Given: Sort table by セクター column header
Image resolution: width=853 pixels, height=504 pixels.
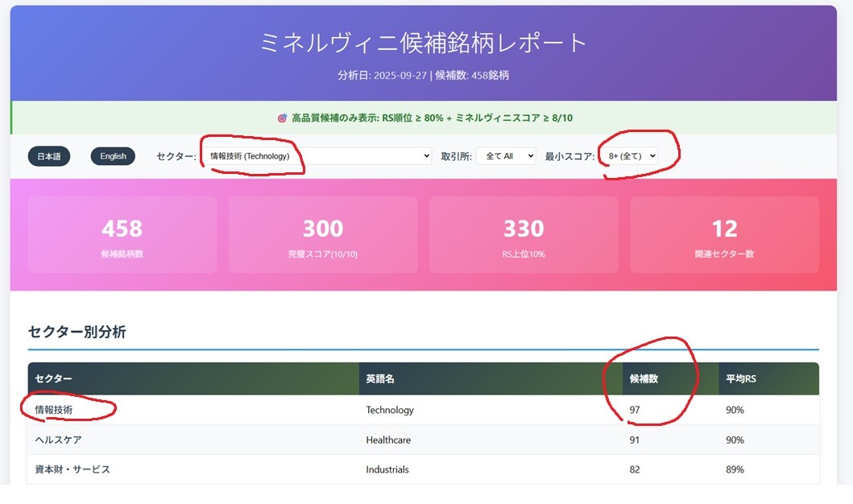Looking at the screenshot, I should pyautogui.click(x=54, y=378).
